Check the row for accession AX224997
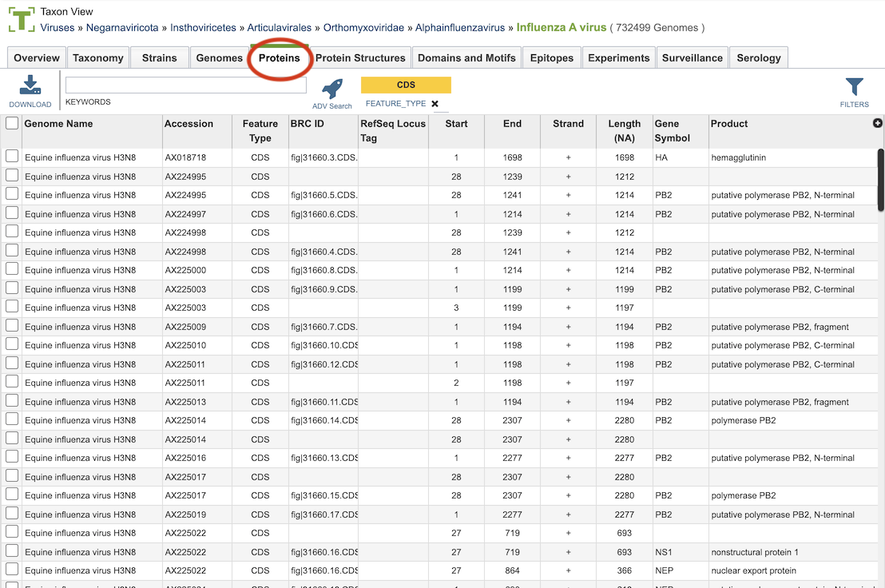 (12, 213)
